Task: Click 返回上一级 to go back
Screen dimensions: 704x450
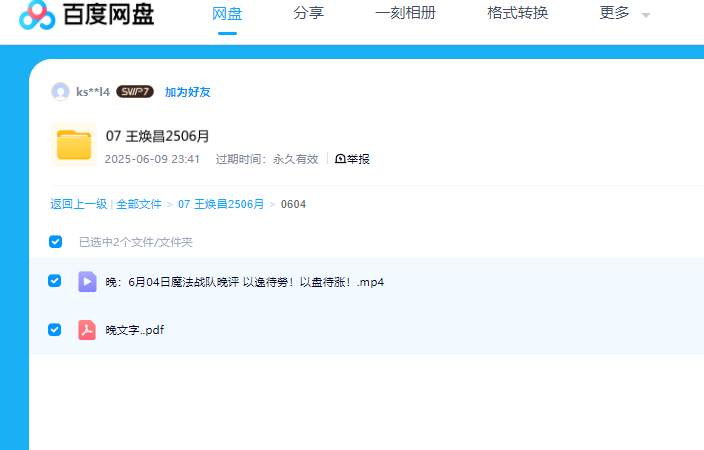Action: [x=78, y=204]
